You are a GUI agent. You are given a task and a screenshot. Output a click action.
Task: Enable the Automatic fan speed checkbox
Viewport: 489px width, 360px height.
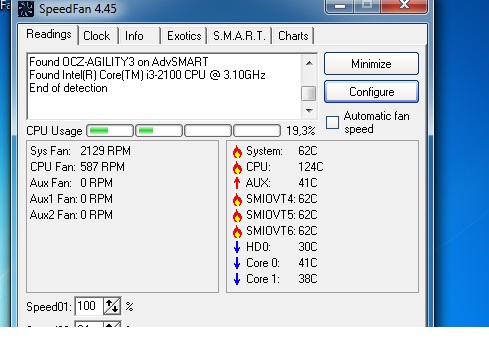[332, 122]
